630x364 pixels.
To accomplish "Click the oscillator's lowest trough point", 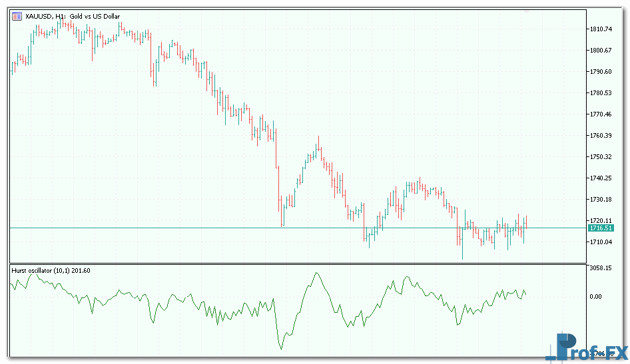I will point(280,349).
